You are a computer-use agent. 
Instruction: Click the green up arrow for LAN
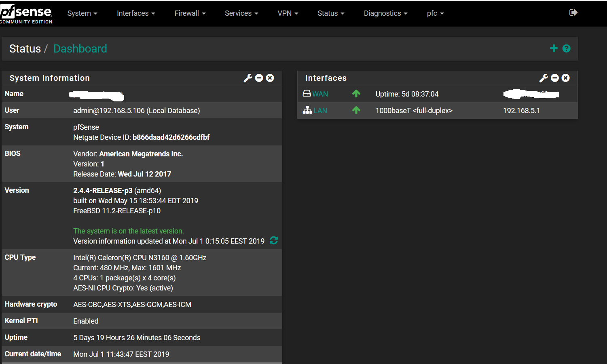[356, 110]
